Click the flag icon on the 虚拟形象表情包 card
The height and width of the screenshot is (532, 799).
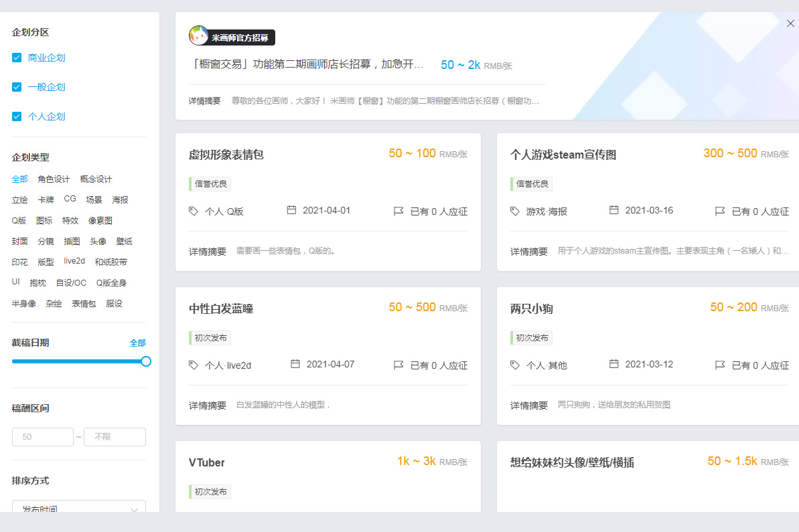399,209
